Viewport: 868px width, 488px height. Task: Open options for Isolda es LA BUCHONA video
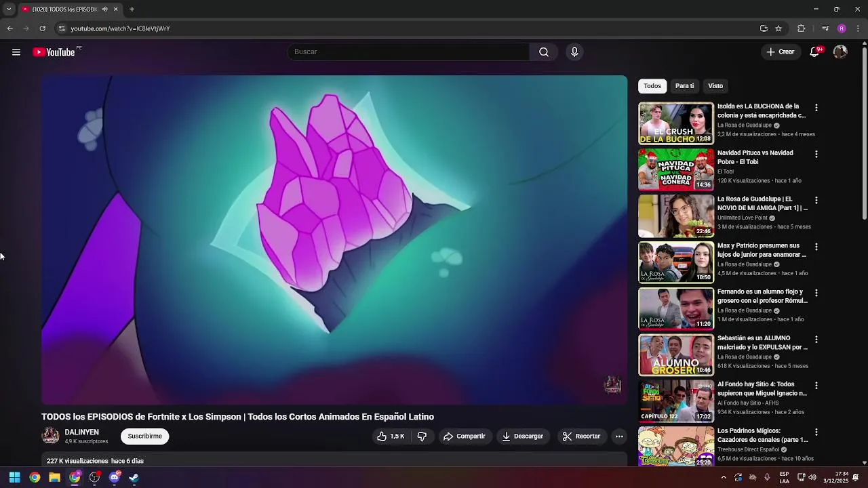(816, 108)
